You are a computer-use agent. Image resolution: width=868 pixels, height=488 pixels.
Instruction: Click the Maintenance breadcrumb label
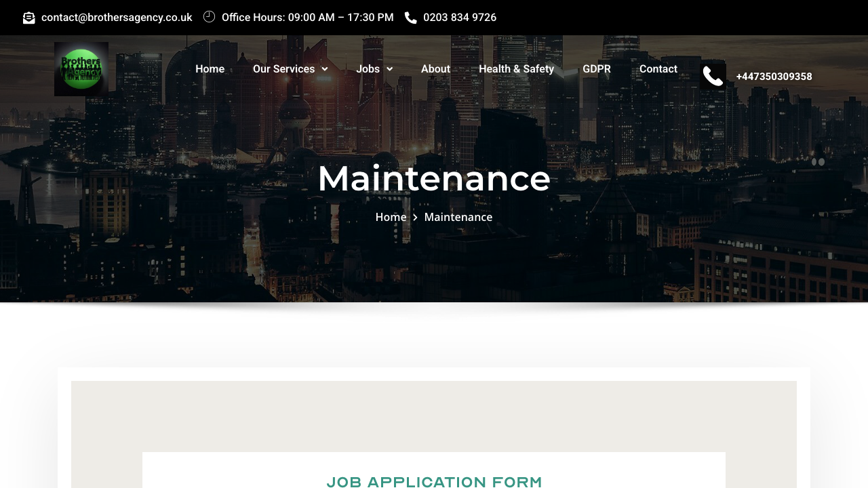pyautogui.click(x=458, y=217)
